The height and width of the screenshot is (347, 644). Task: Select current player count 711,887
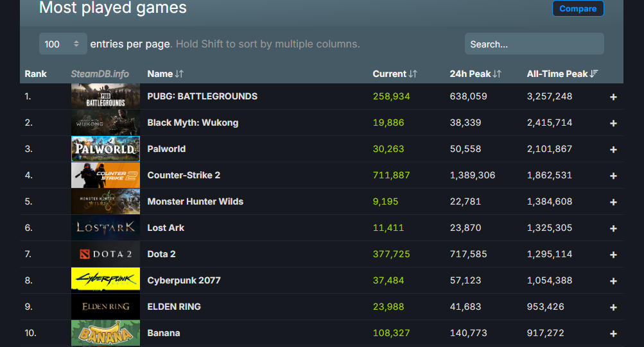click(x=391, y=175)
